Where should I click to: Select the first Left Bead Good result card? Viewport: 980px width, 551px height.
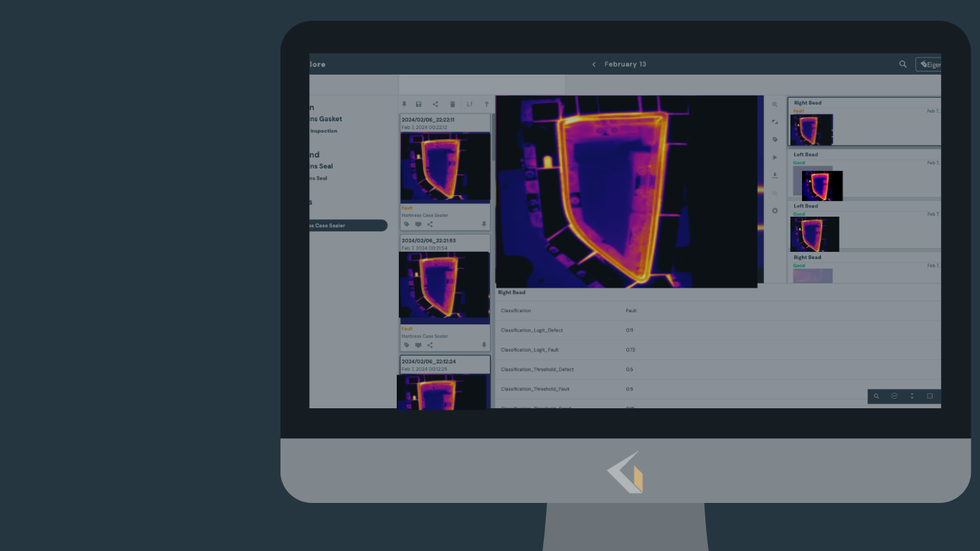click(x=864, y=174)
